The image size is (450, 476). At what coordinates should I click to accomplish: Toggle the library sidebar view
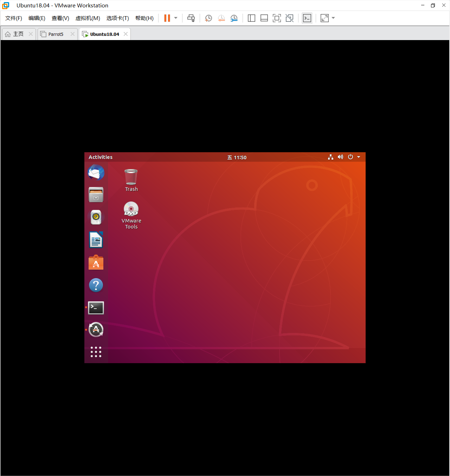coord(251,18)
